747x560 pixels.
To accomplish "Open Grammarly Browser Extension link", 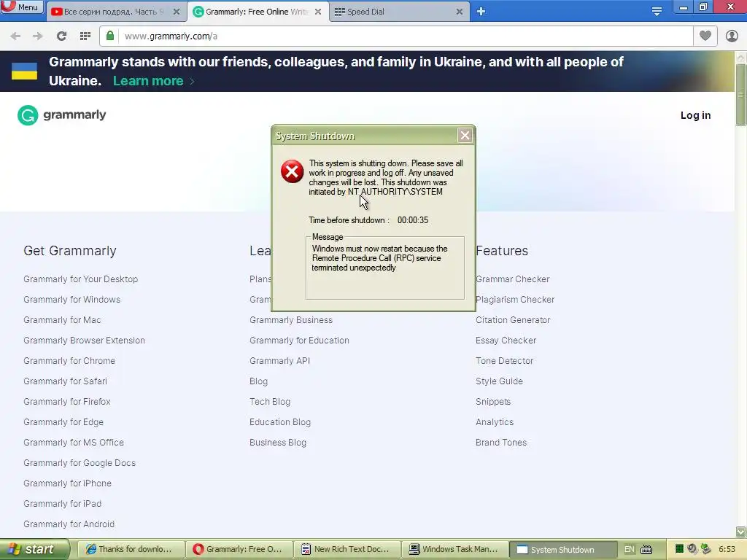I will [85, 341].
